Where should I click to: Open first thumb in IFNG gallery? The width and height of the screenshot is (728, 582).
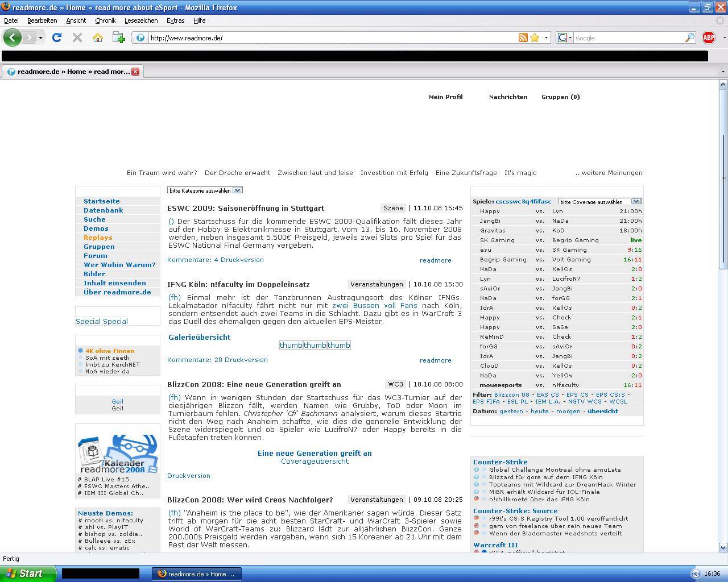point(291,346)
